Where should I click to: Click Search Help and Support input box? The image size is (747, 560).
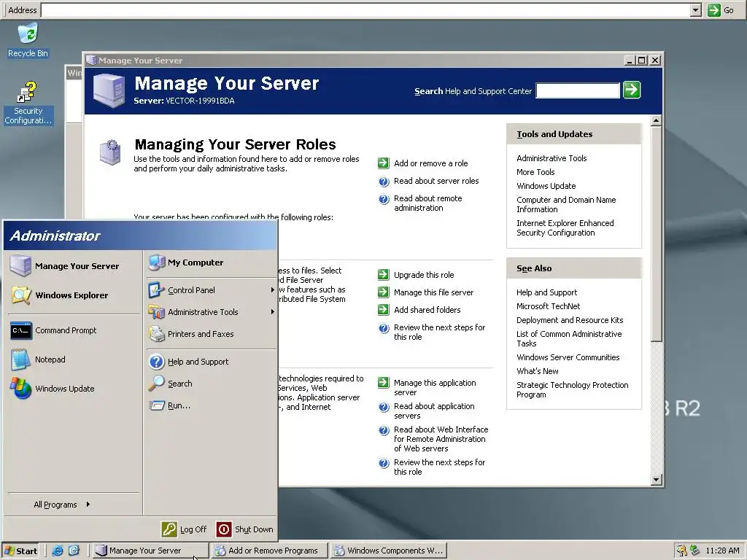point(578,90)
